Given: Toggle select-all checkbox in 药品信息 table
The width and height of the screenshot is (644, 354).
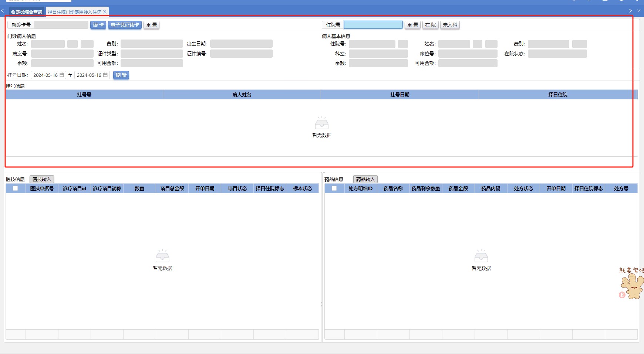Looking at the screenshot, I should coord(334,188).
